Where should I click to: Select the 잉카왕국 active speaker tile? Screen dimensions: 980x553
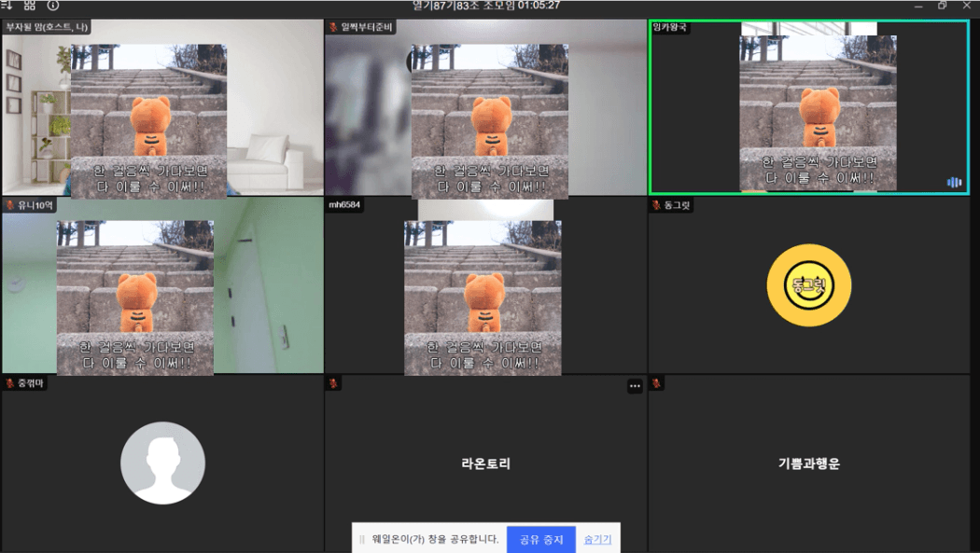pos(809,107)
